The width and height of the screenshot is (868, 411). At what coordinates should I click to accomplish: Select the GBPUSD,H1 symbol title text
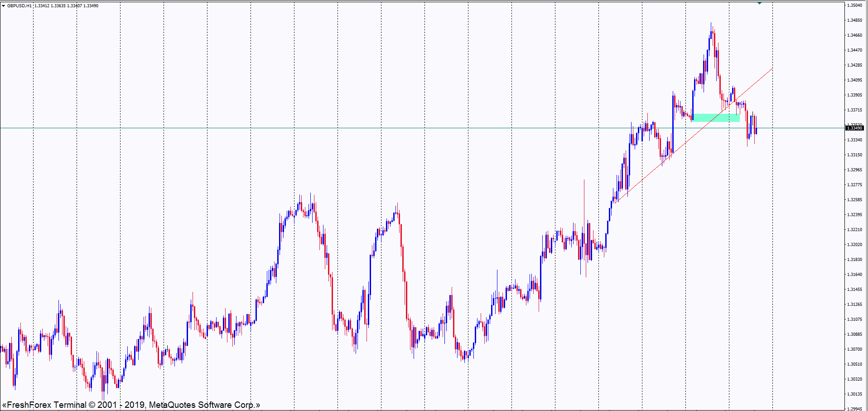tap(19, 6)
